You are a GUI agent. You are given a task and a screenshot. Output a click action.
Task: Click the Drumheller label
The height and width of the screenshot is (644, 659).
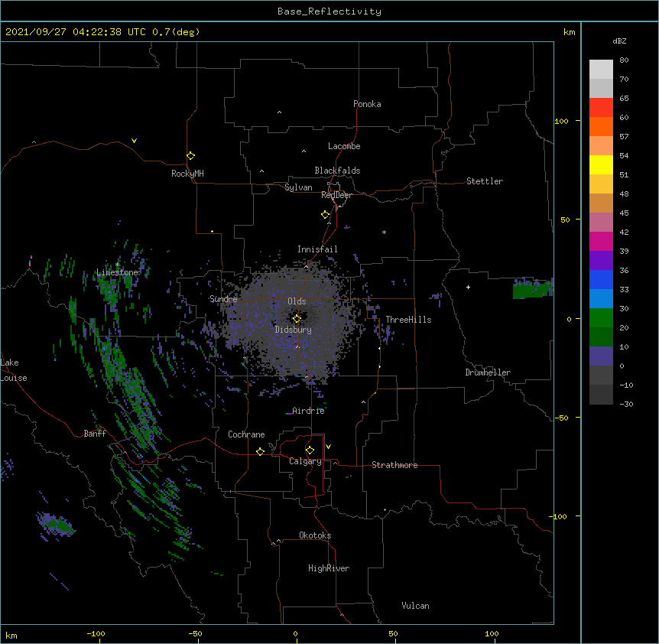pos(488,372)
